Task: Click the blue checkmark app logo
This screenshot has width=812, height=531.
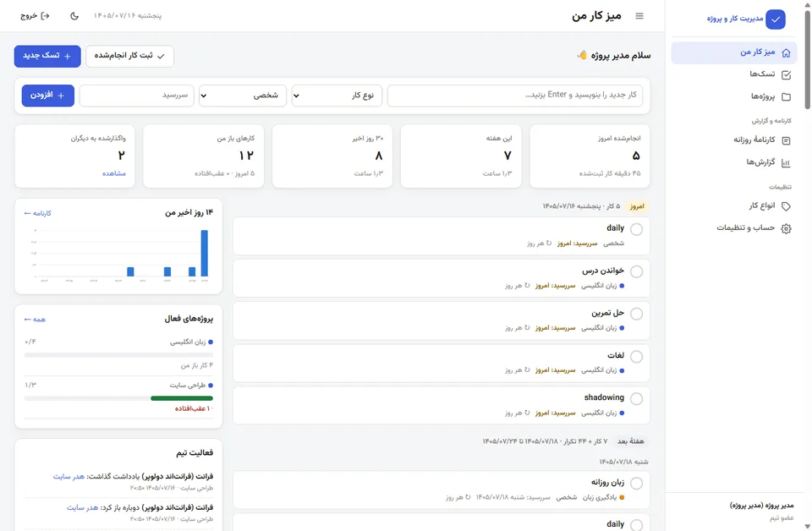Action: coord(776,19)
